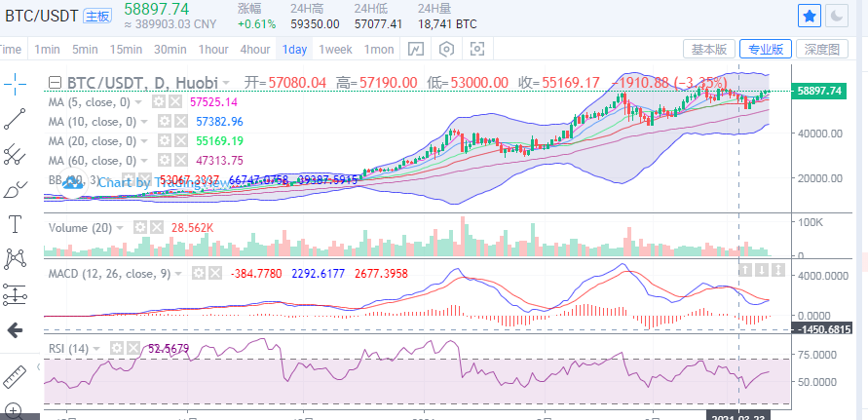Open the 基本版 basic version
The image size is (868, 420).
point(709,50)
